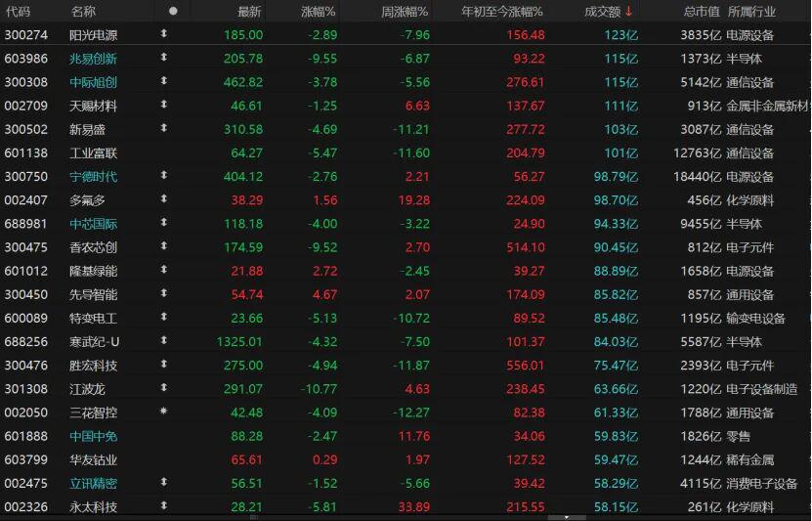Select the 工业富联 row by code 601138
Screen dimensions: 812x521
(19, 152)
